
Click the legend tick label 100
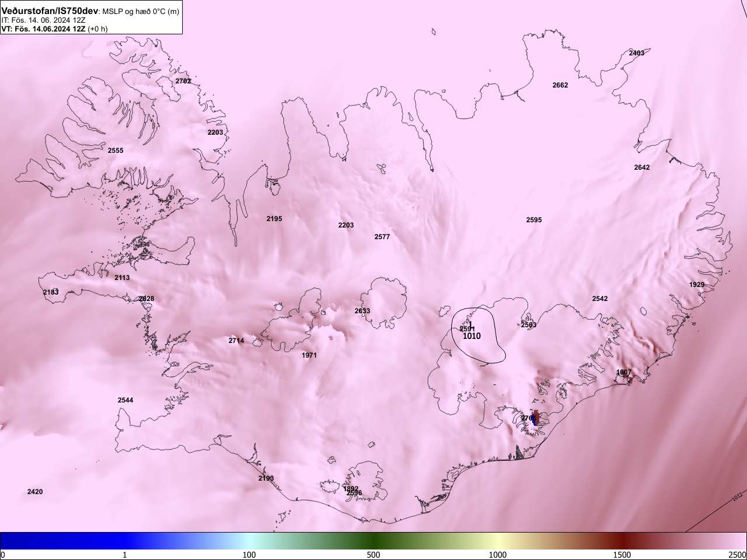click(x=249, y=554)
